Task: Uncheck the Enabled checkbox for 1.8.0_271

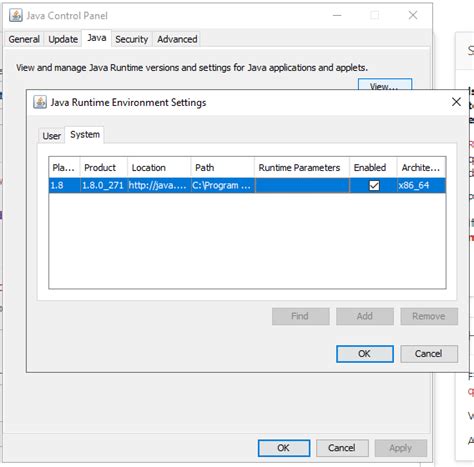Action: click(374, 185)
